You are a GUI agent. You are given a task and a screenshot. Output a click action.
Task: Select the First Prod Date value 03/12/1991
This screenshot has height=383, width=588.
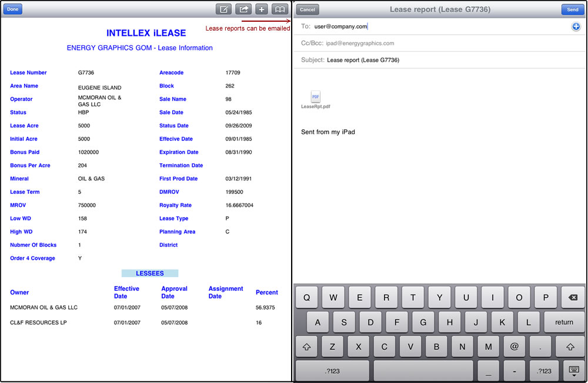[x=239, y=179]
